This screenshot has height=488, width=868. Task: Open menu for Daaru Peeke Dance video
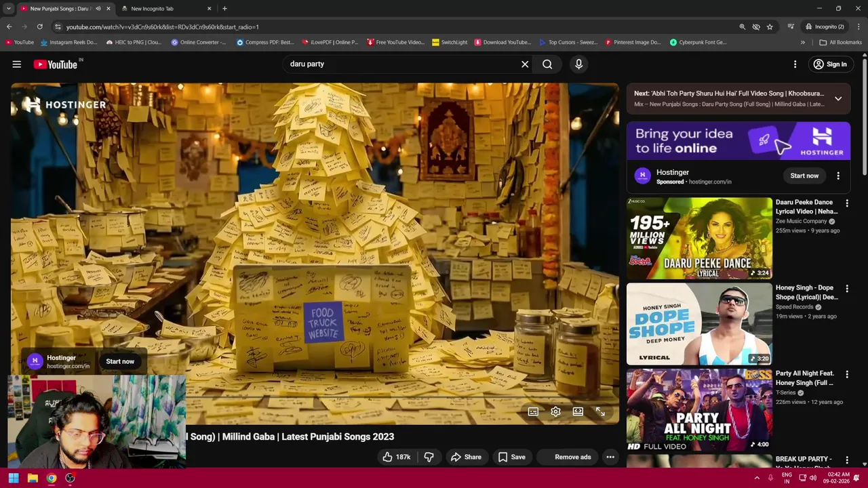[846, 203]
